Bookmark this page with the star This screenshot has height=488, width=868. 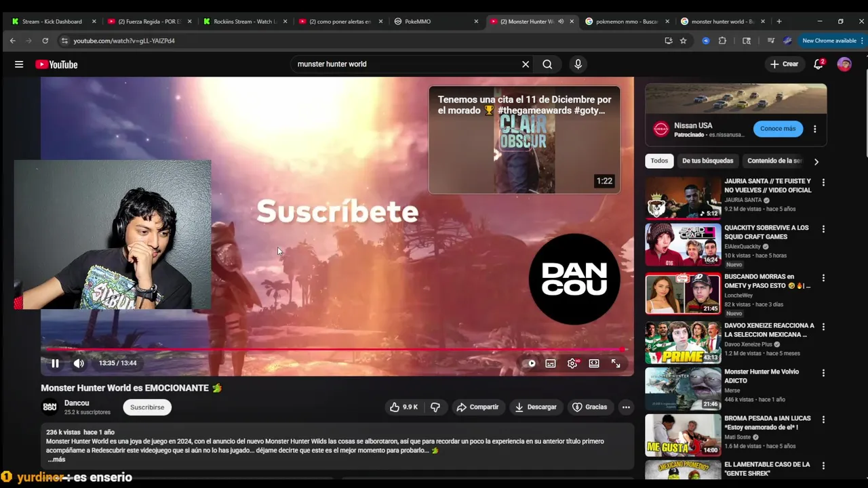[x=684, y=41]
